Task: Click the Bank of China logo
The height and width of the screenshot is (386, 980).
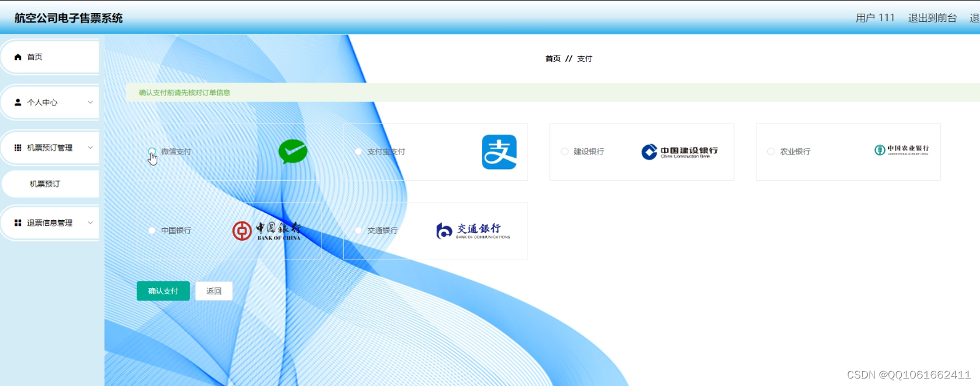Action: point(267,231)
